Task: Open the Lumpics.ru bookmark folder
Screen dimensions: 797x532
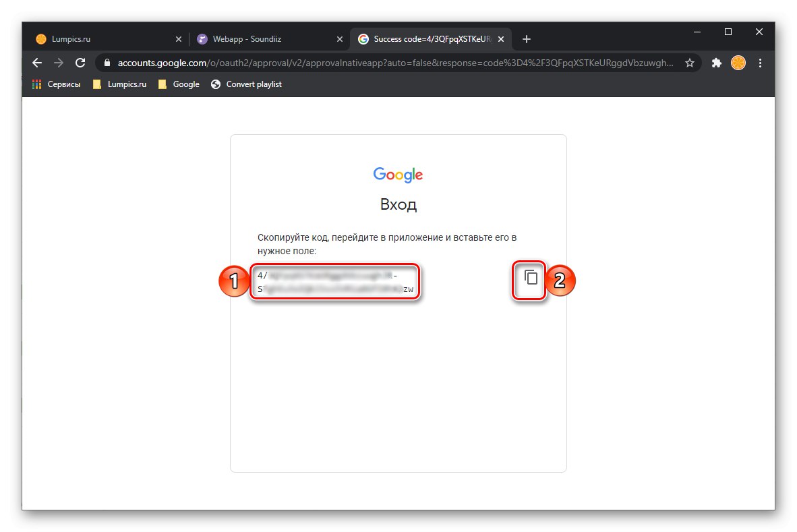Action: pos(120,84)
